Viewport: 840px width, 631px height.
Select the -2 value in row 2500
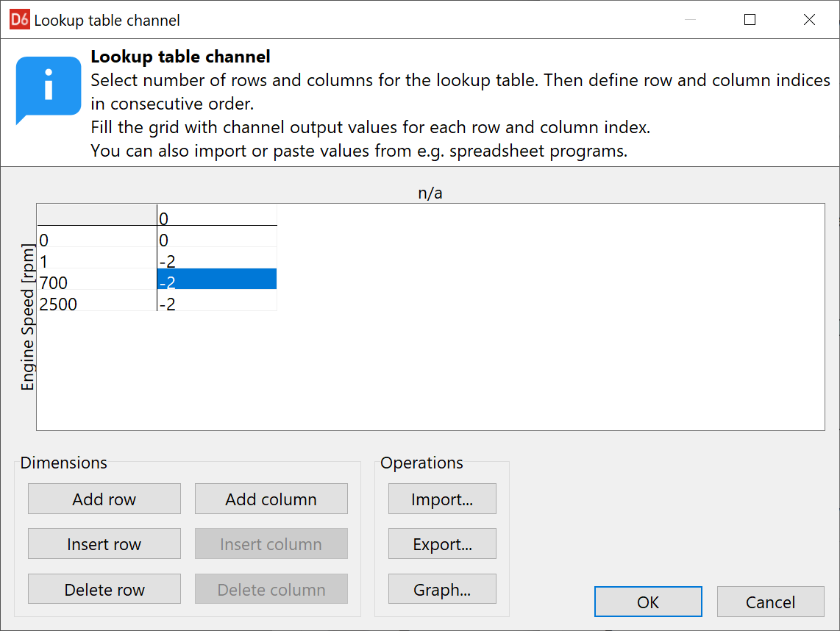pyautogui.click(x=217, y=301)
